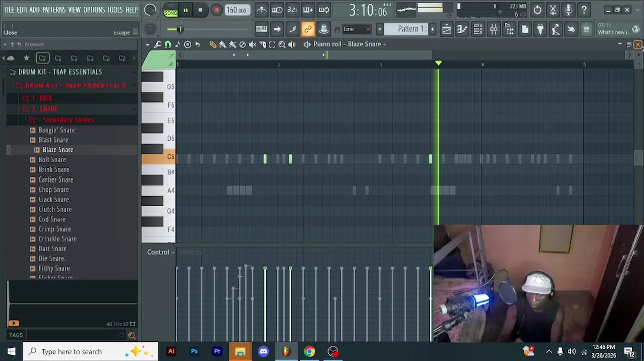Toggle the metronome icon
Image resolution: width=644 pixels, height=361 pixels.
tap(261, 10)
